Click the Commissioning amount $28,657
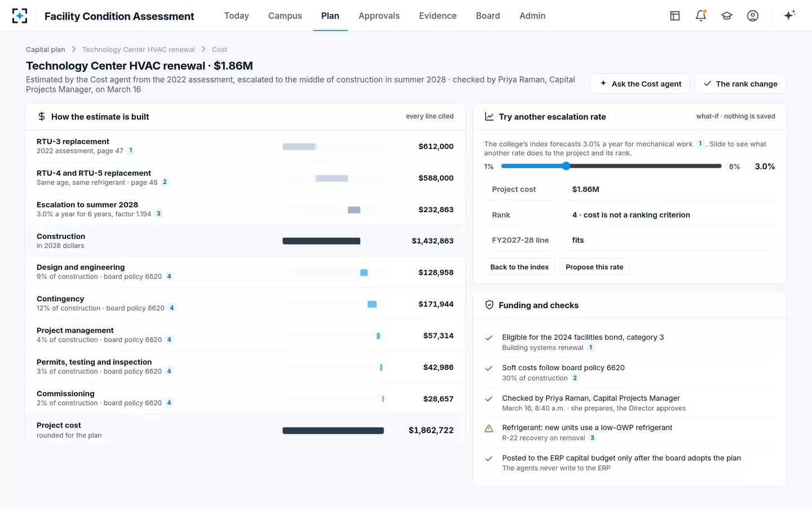812x508 pixels. click(439, 399)
